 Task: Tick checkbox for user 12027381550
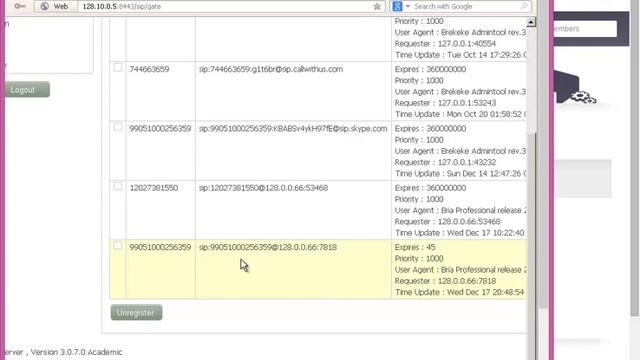click(118, 186)
